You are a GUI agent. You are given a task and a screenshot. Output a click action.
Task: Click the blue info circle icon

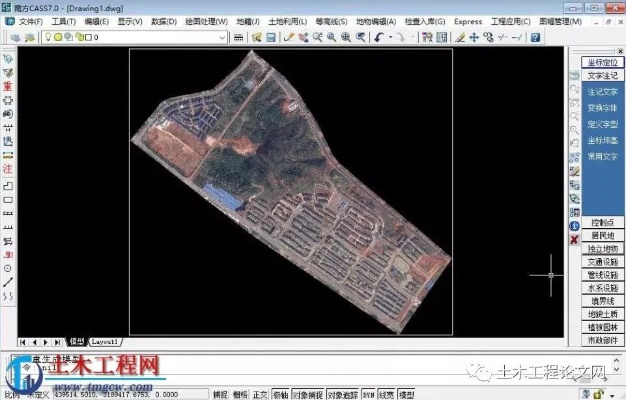tap(574, 226)
